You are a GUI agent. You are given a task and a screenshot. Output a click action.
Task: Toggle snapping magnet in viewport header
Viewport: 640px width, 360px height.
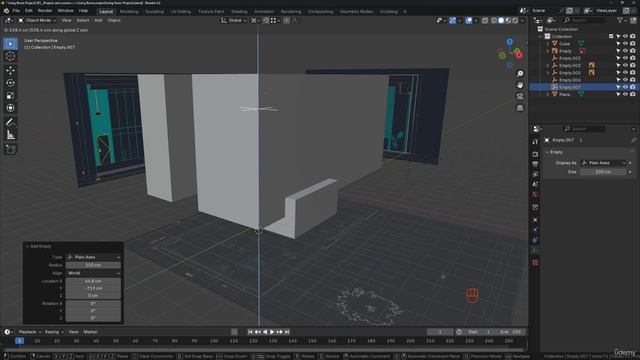click(x=266, y=20)
